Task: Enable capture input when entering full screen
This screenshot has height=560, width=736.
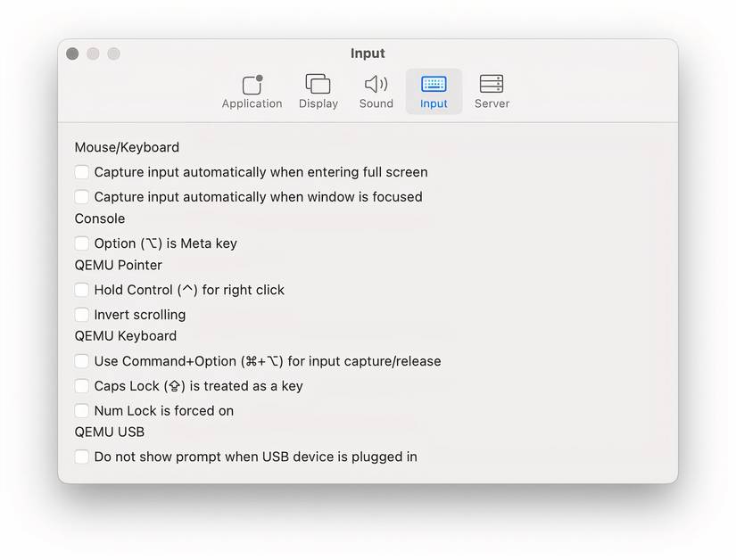Action: (x=82, y=172)
